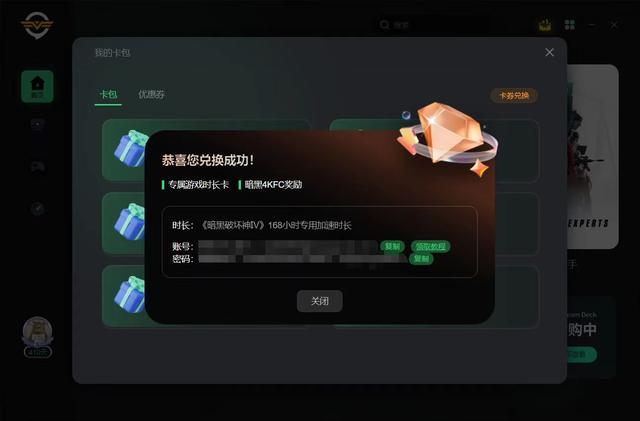Open the yellow inbox icon in header
640x421 pixels.
tap(545, 25)
